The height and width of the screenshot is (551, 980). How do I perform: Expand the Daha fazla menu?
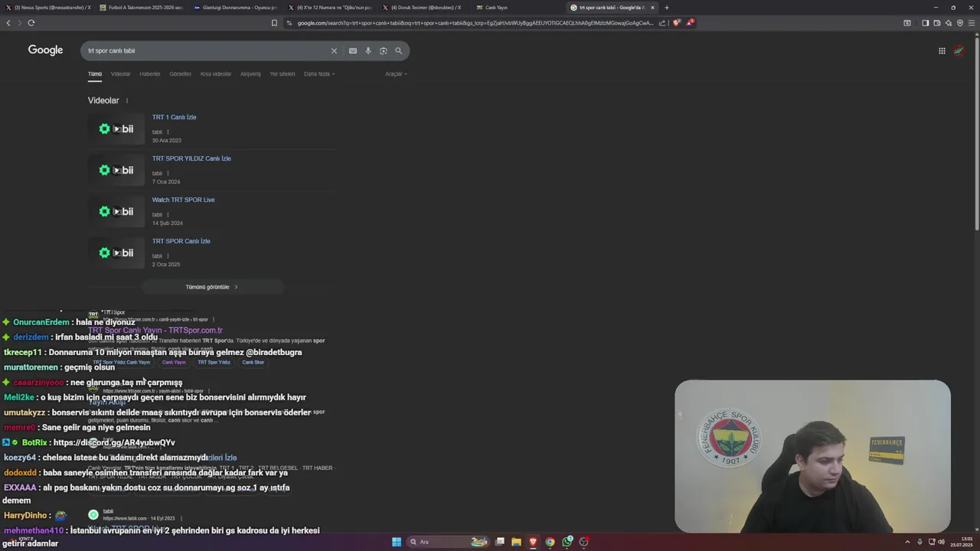coord(319,74)
